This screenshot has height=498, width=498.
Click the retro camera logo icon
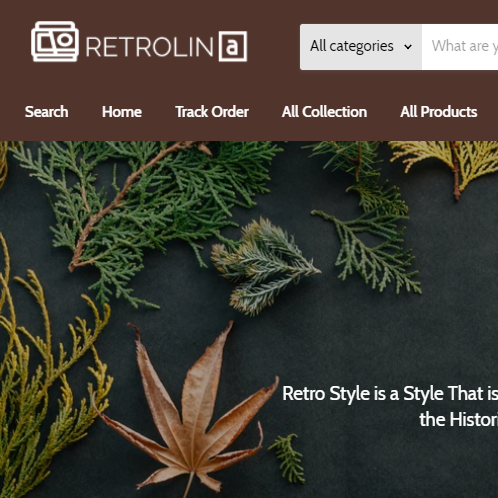[x=55, y=42]
